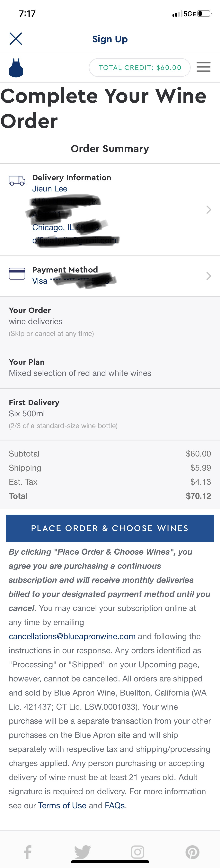Close the Sign Up screen with X
The width and height of the screenshot is (220, 868).
point(16,39)
